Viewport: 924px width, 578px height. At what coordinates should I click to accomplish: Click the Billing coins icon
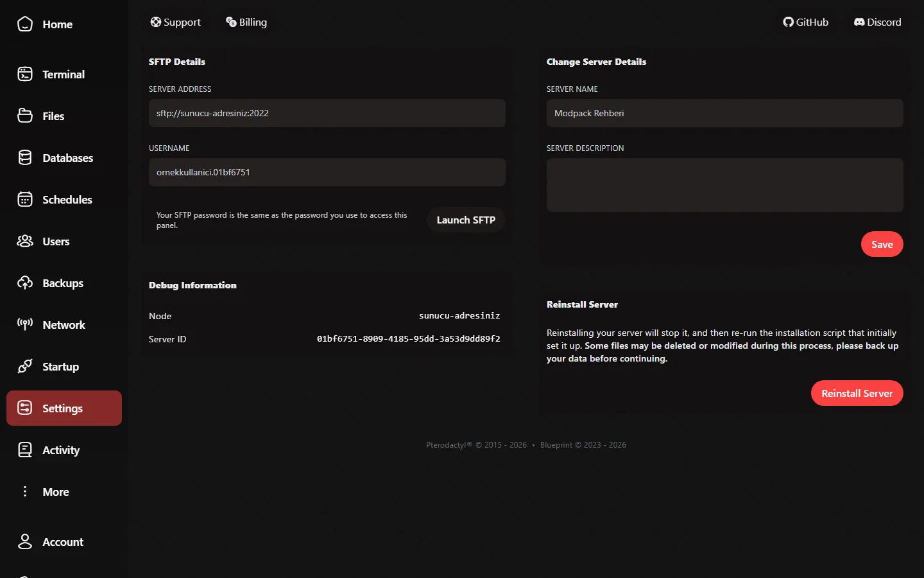tap(231, 22)
